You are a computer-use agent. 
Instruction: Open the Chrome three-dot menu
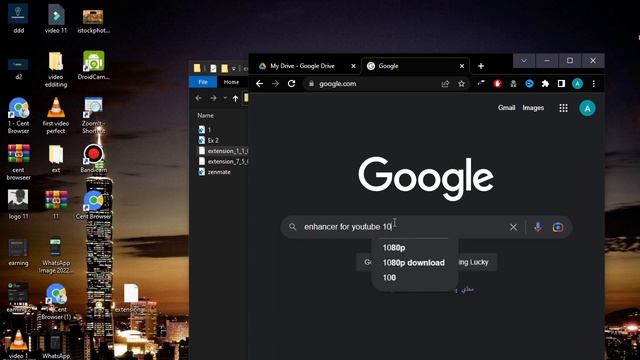click(x=593, y=84)
